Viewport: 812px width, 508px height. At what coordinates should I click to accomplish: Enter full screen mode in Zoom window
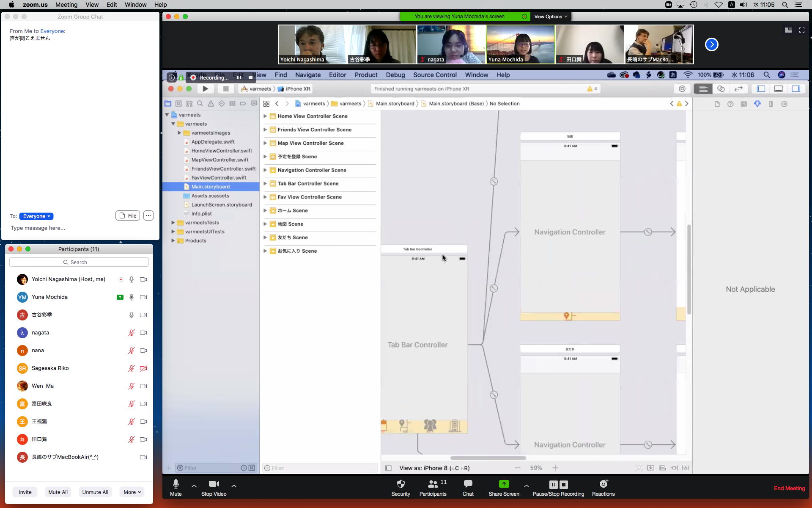coord(801,30)
